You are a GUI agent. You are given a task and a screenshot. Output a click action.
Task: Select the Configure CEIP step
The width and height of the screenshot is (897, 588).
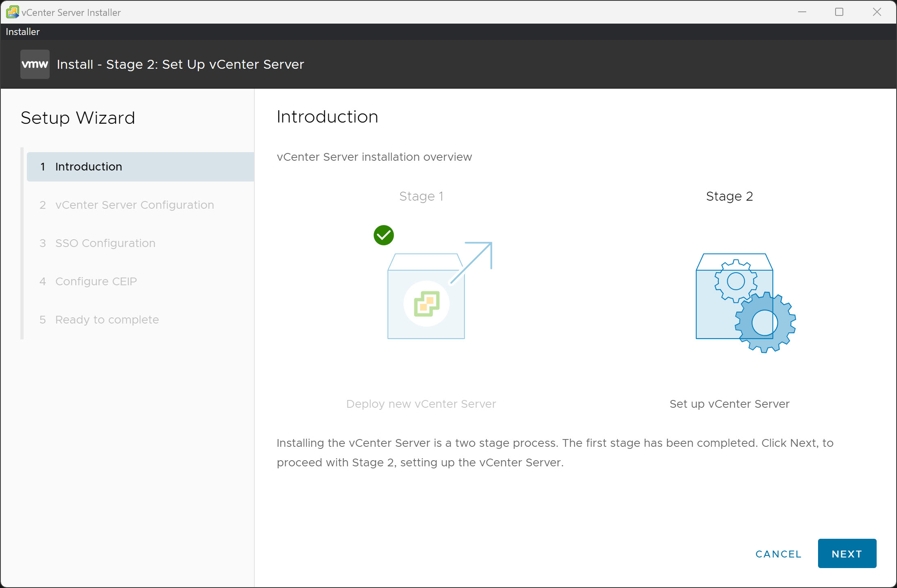[96, 281]
